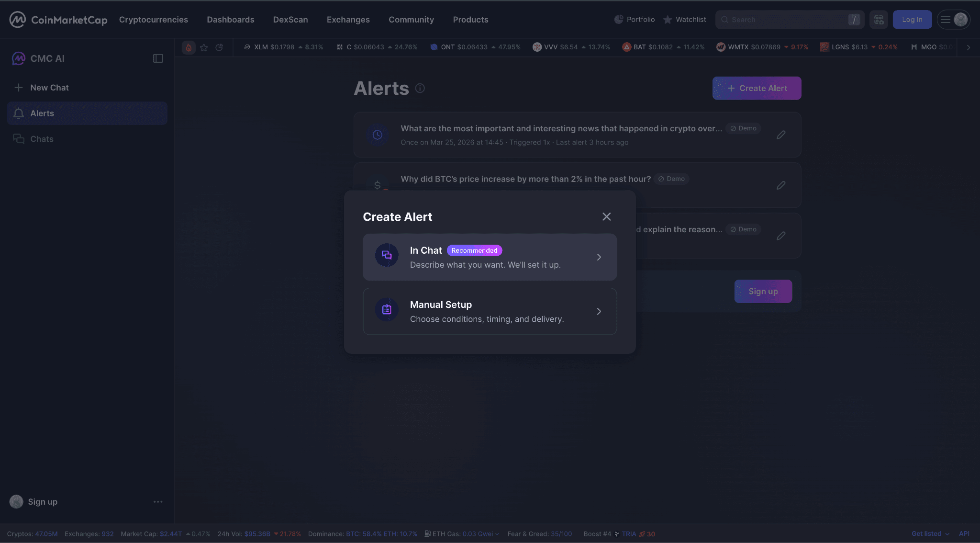Edit the 'explain the reason' alert
The image size is (980, 543).
[x=781, y=236]
